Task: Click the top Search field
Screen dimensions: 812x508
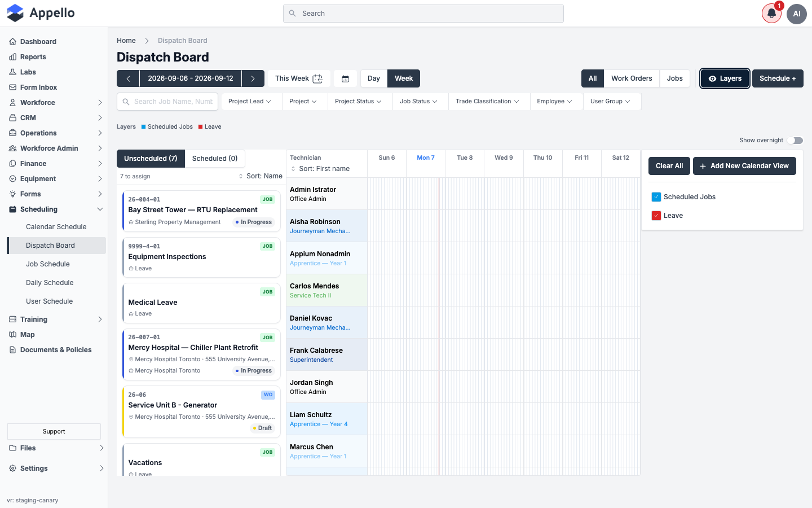Action: (423, 14)
